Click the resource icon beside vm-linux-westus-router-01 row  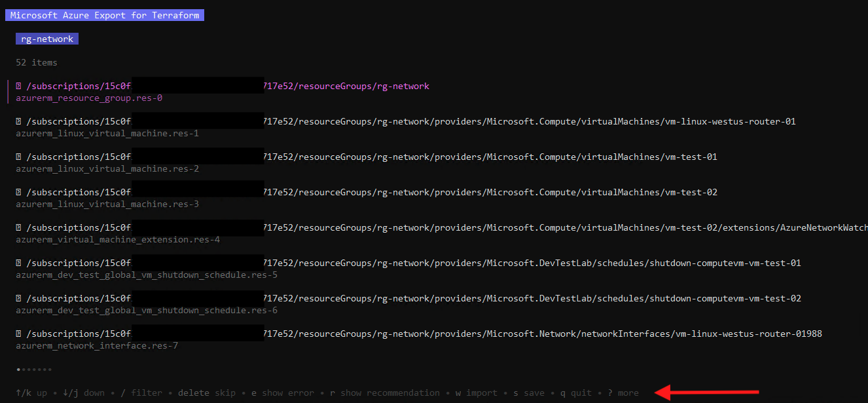tap(18, 122)
